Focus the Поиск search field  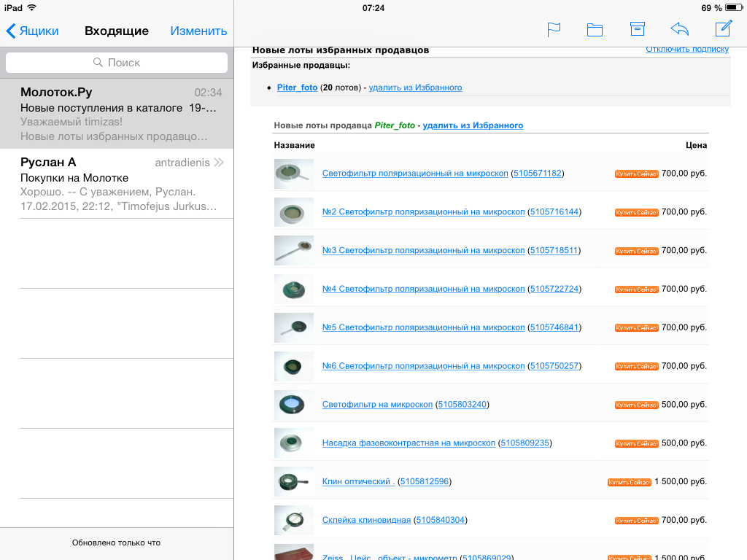click(x=117, y=63)
